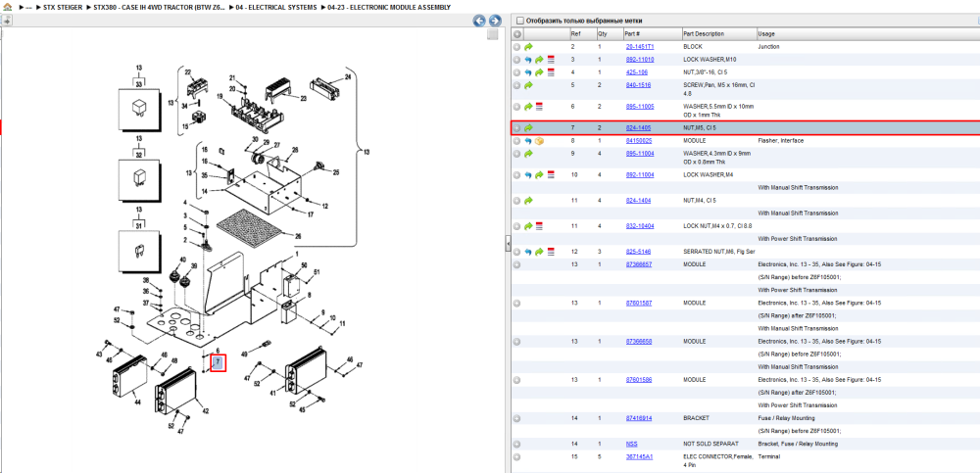Open red list icon for LOCK WASHER,M4
Image resolution: width=980 pixels, height=473 pixels.
point(551,175)
